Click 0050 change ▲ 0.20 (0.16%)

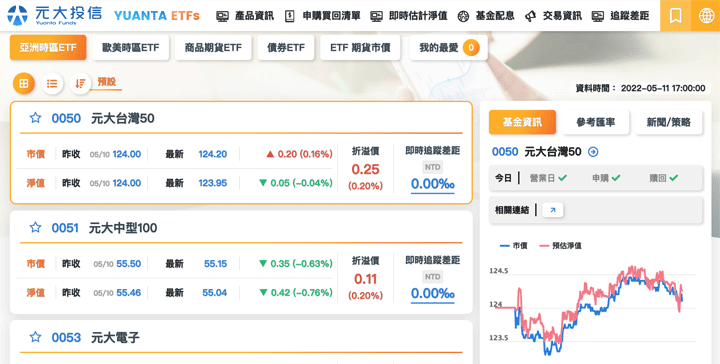point(299,154)
